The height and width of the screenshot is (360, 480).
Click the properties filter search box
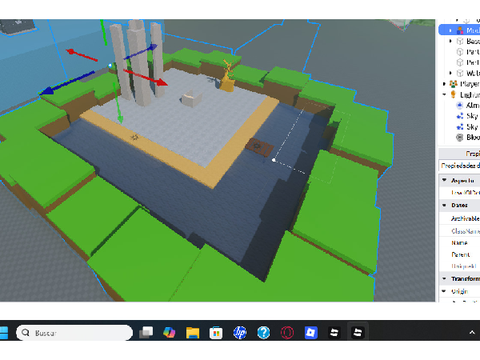click(x=459, y=165)
